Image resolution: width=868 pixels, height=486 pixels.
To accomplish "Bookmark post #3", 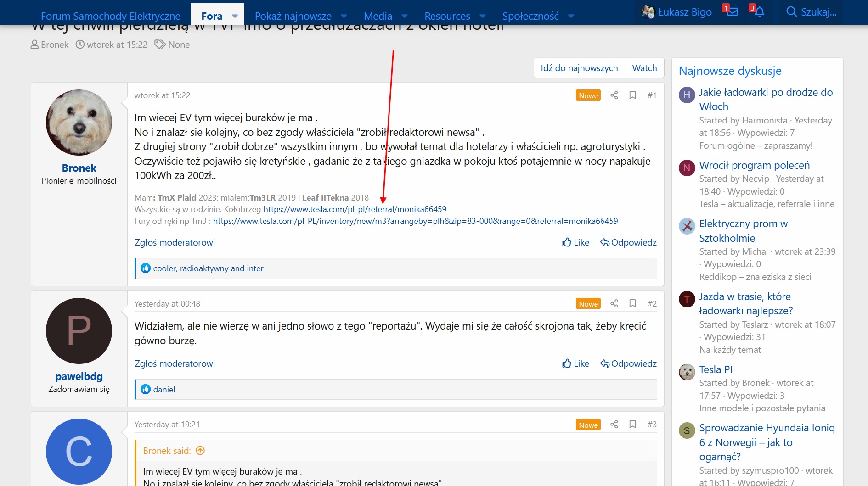I will 632,424.
